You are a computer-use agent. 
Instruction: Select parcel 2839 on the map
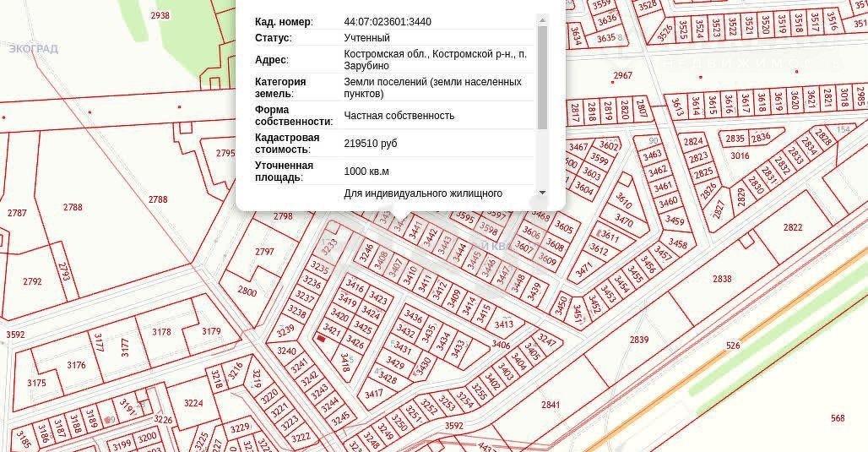(x=639, y=340)
